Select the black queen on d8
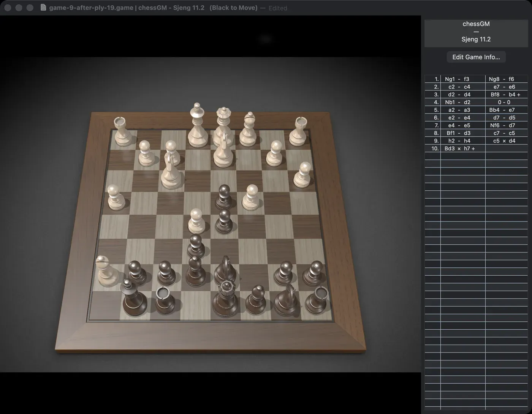 226,299
